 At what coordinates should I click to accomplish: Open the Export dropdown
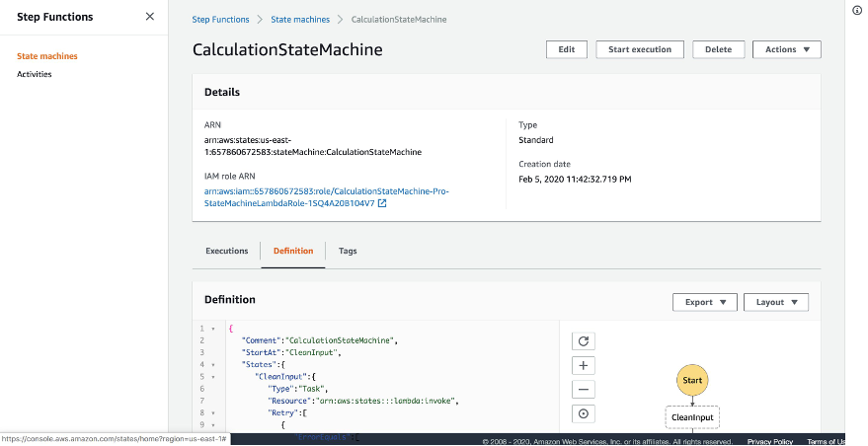coord(705,302)
